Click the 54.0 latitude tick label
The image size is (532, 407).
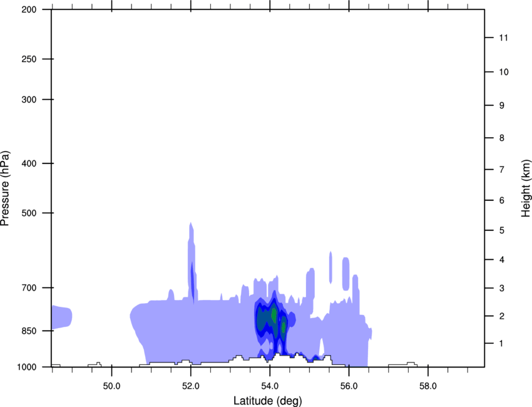(270, 386)
